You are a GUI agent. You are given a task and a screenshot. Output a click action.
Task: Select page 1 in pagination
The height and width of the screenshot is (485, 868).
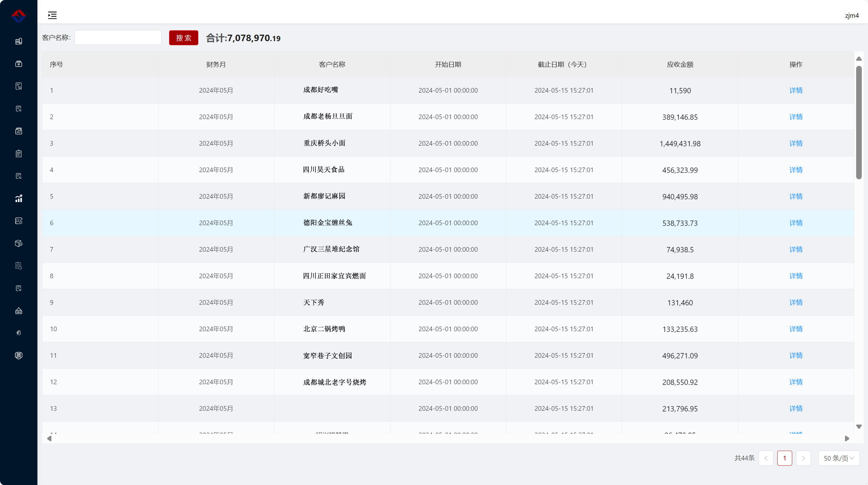pos(784,458)
